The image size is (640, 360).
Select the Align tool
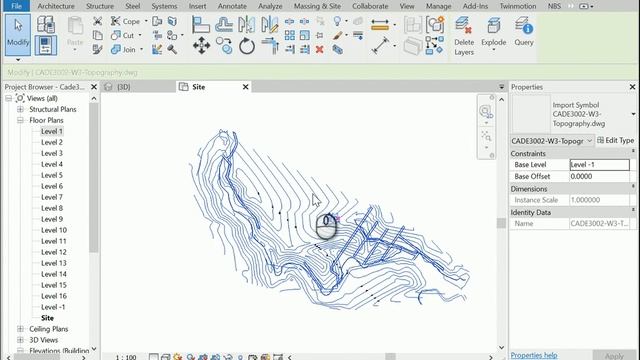click(x=201, y=24)
